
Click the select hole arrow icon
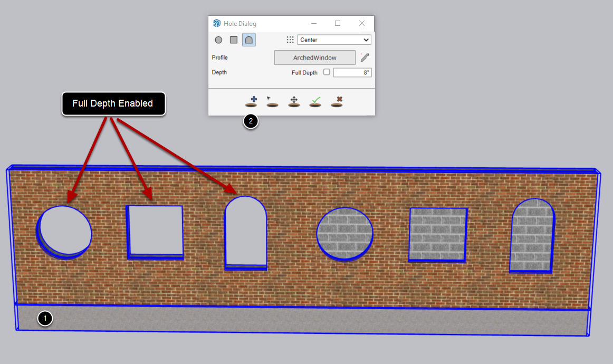[x=272, y=102]
